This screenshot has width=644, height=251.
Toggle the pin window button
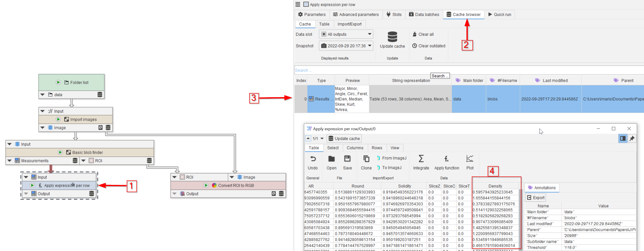point(632,138)
